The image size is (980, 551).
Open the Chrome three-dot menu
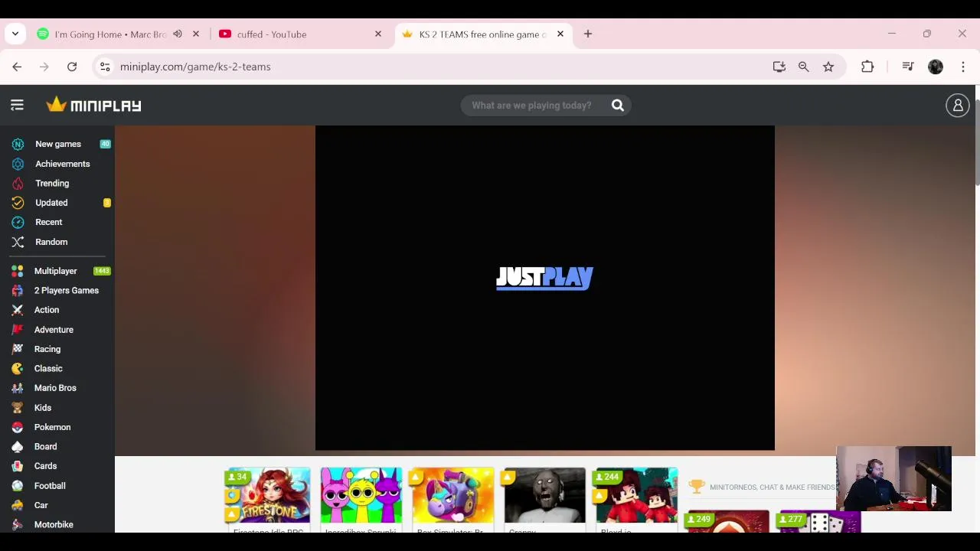[963, 67]
